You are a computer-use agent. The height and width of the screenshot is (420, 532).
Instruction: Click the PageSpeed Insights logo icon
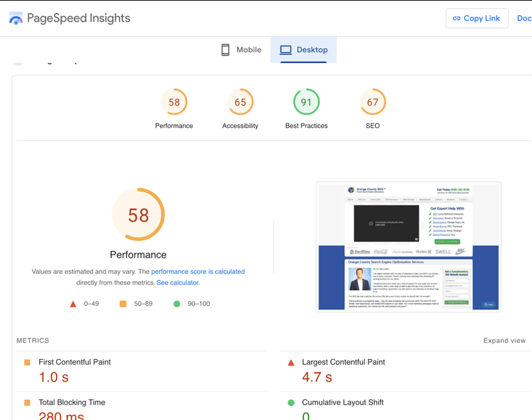click(16, 18)
